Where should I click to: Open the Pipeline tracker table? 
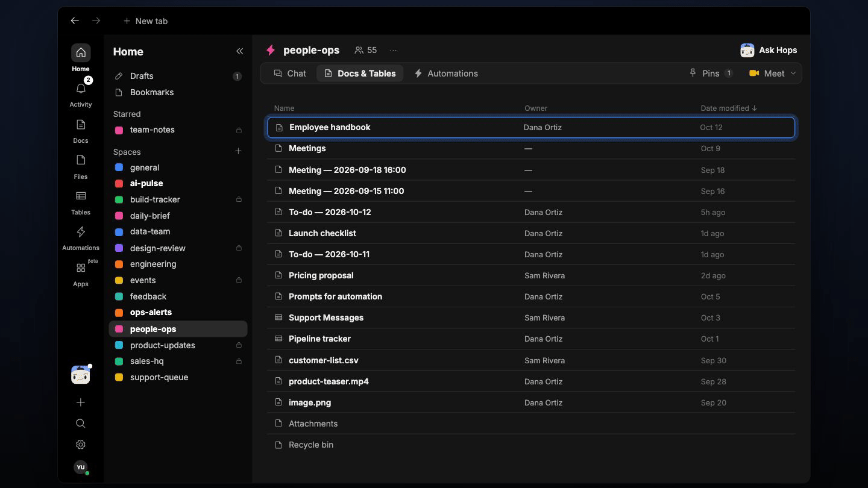click(x=531, y=339)
